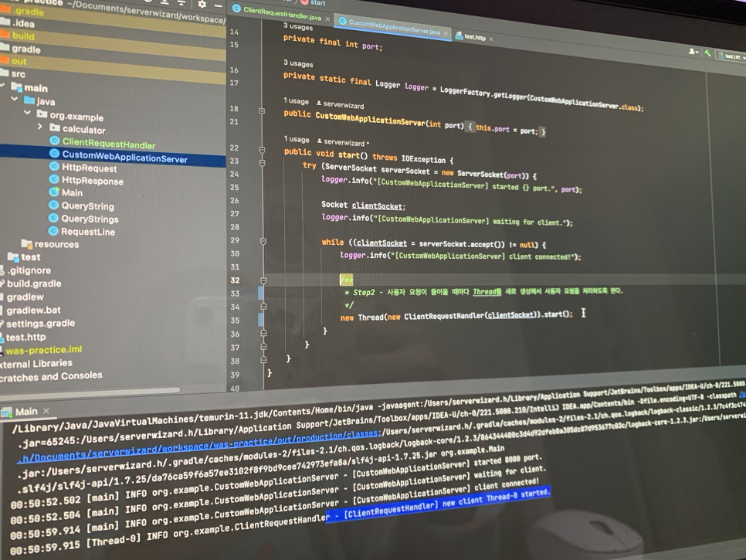
Task: Hide the project tool window
Action: tap(218, 5)
